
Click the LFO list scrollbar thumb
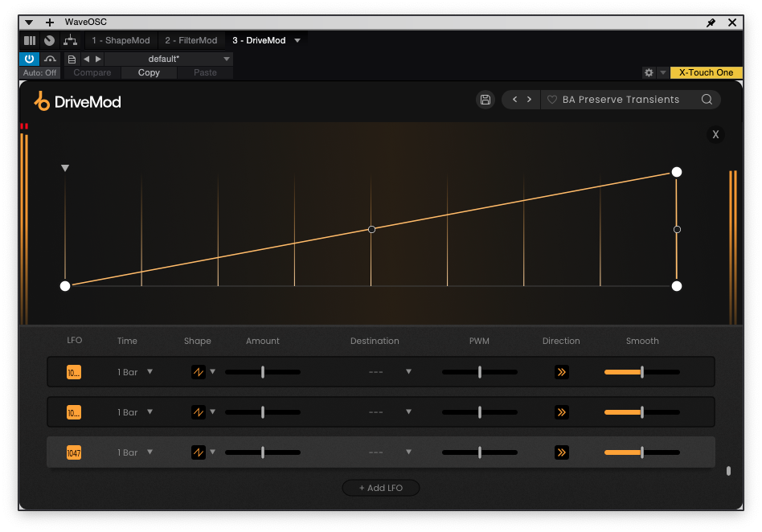[728, 471]
